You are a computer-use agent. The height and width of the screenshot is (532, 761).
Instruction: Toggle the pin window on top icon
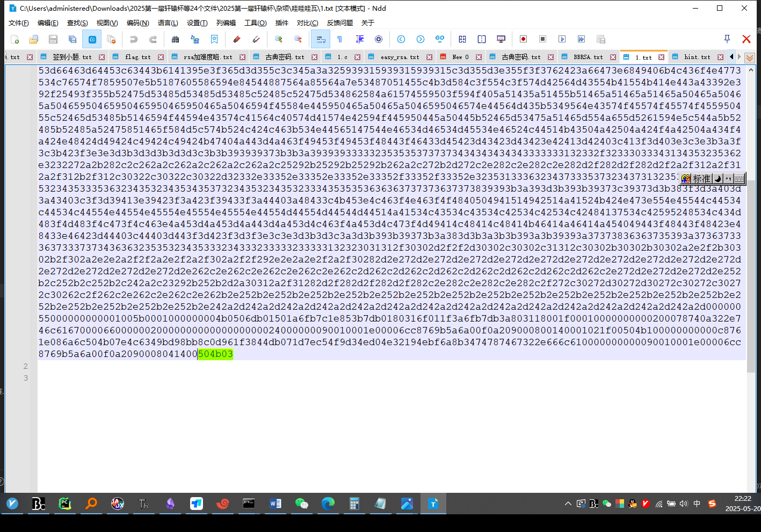coord(727,39)
